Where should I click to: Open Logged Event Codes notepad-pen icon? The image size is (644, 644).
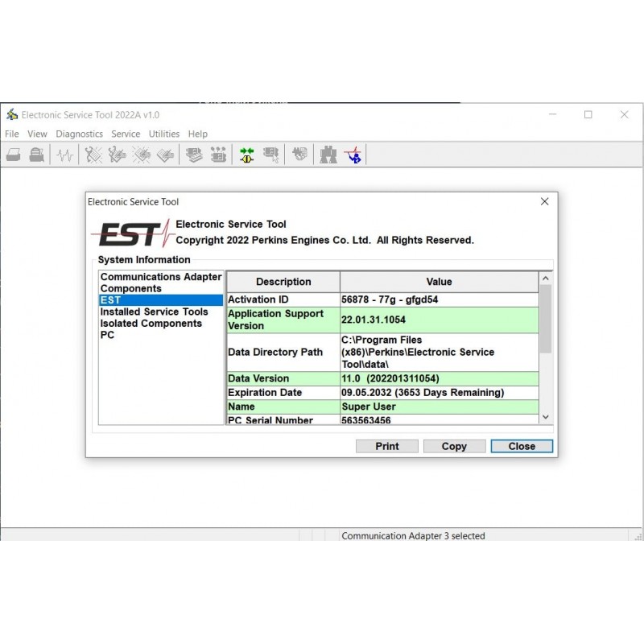point(165,155)
